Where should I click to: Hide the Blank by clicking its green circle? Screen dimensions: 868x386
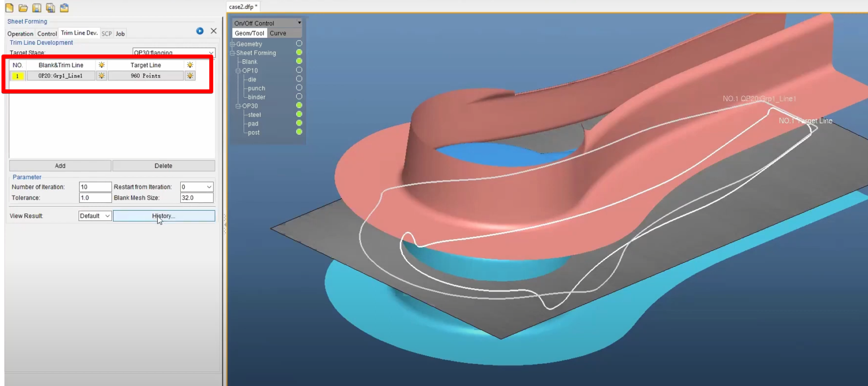click(299, 61)
